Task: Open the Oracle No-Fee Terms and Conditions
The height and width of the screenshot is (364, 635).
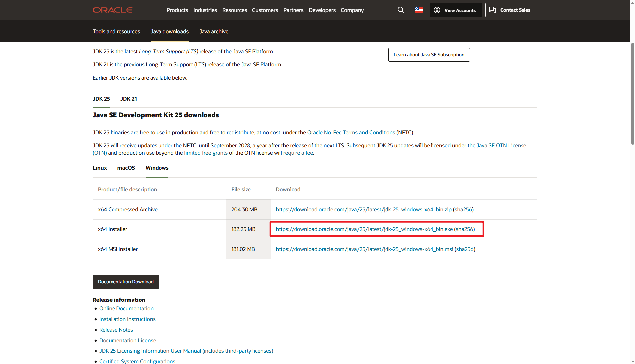Action: click(351, 132)
